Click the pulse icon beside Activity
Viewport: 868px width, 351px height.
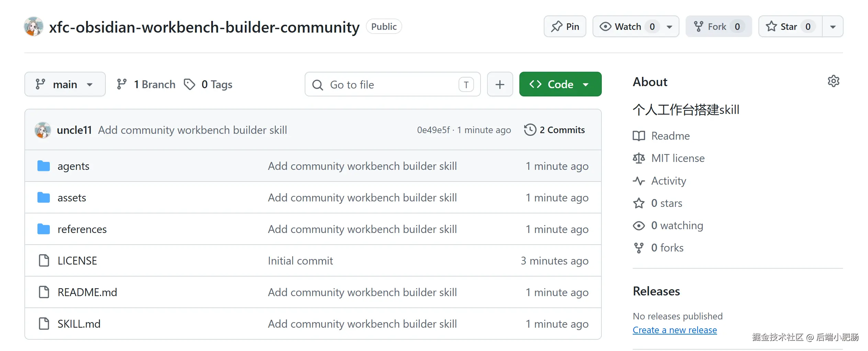coord(639,181)
